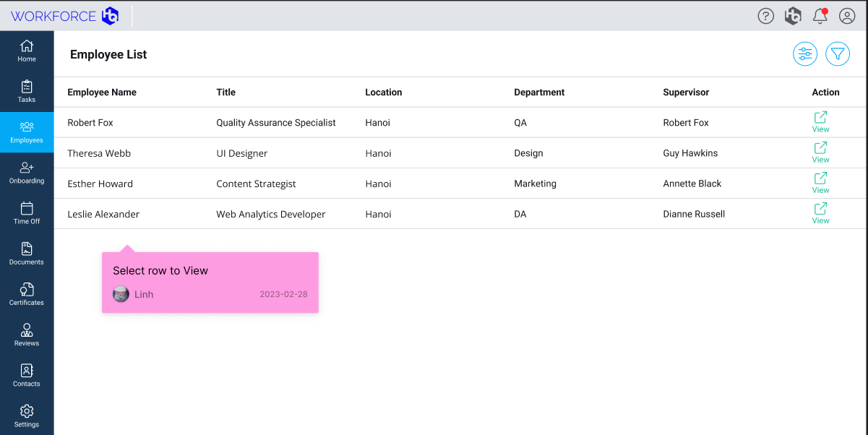Screen dimensions: 868x435
Task: Click View for Esther Howard
Action: pos(820,182)
